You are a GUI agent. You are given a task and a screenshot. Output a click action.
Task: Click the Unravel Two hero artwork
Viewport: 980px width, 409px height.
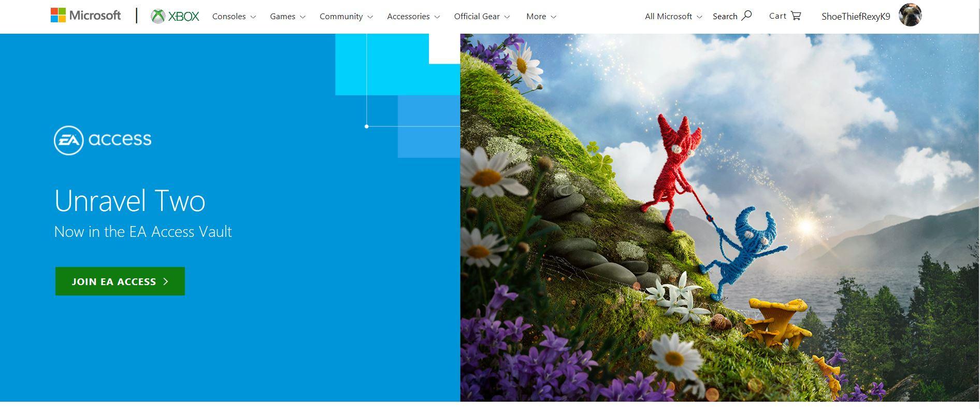(720, 218)
